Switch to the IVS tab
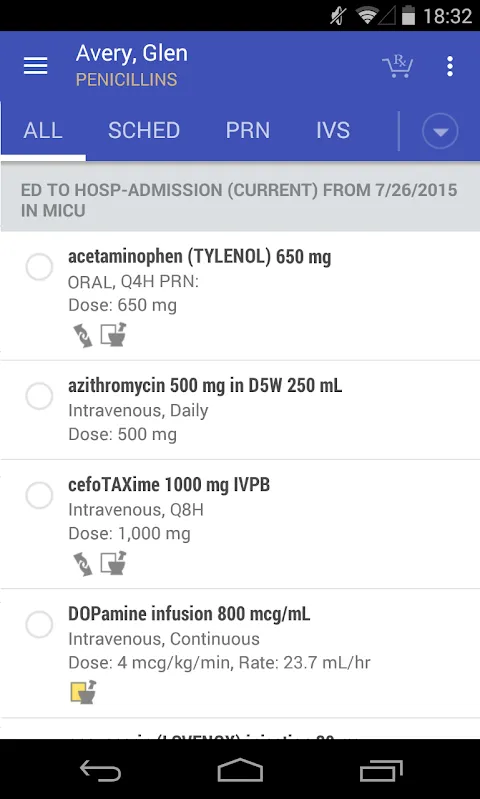Image resolution: width=480 pixels, height=799 pixels. [x=333, y=130]
